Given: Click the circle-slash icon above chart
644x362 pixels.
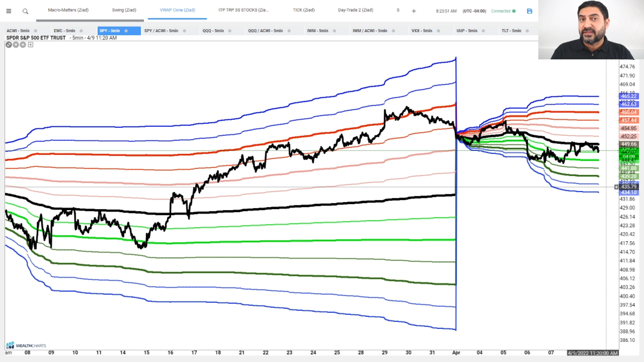Looking at the screenshot, I should tap(9, 45).
